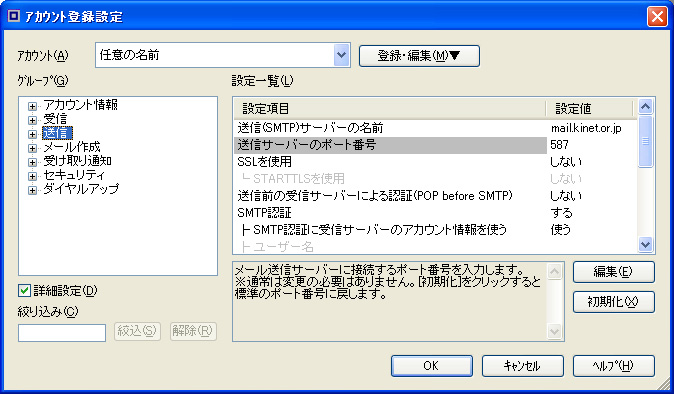Select 送信 in the group tree

point(57,133)
